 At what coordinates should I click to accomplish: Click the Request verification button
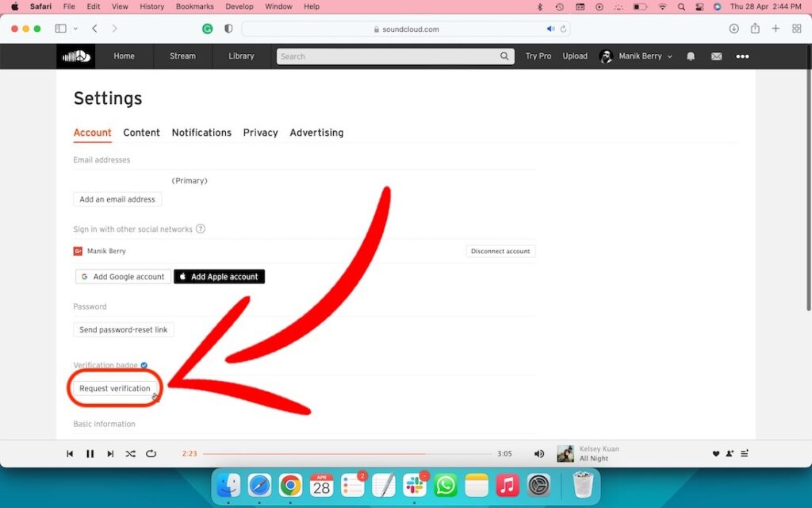pos(114,388)
